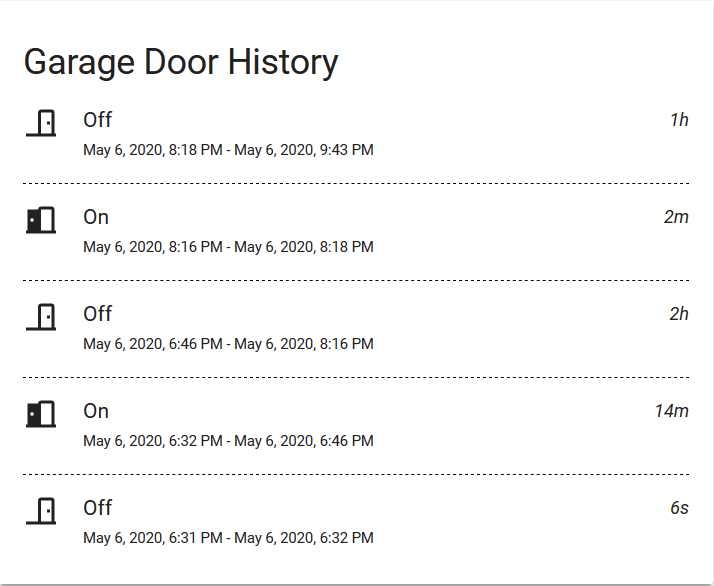This screenshot has height=586, width=714.
Task: Click the closed door icon for 6:31 PM entry
Action: pos(41,511)
